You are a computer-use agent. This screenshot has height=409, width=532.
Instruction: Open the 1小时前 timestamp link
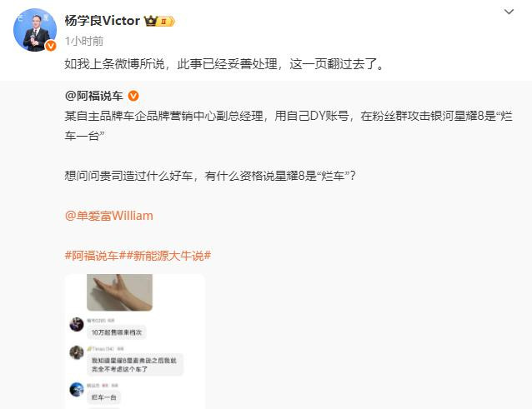(84, 41)
